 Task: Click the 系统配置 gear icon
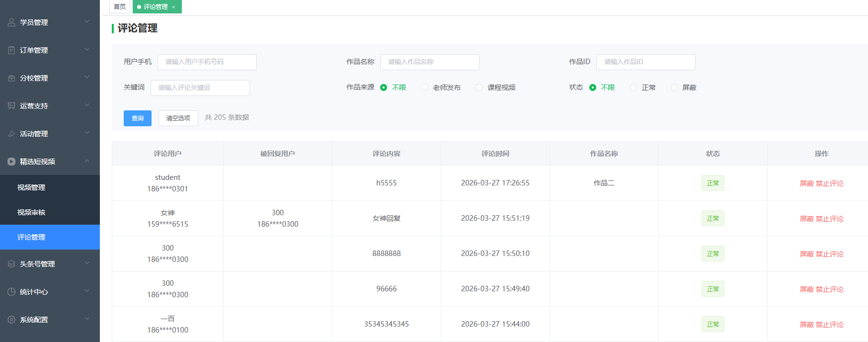click(x=11, y=320)
